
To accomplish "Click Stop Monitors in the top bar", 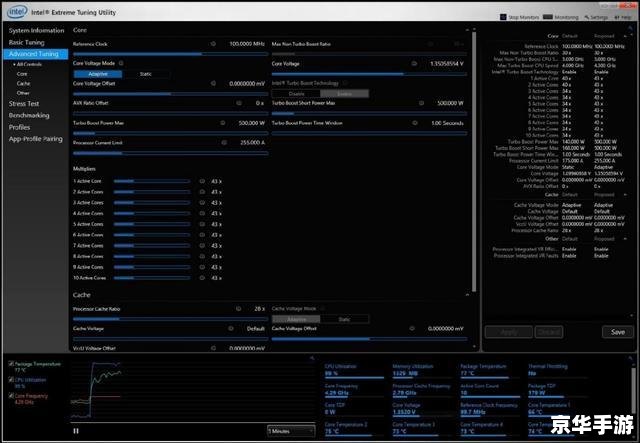I will pyautogui.click(x=519, y=17).
